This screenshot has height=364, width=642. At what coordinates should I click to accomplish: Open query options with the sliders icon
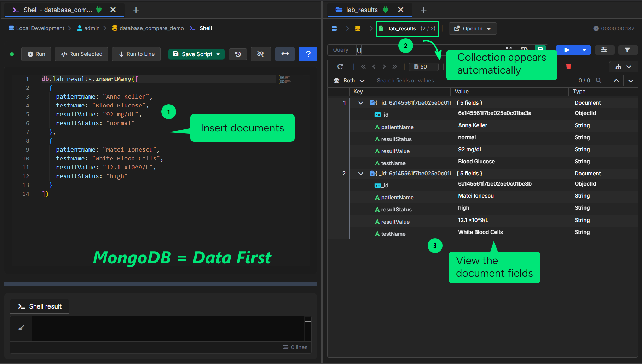(x=604, y=50)
